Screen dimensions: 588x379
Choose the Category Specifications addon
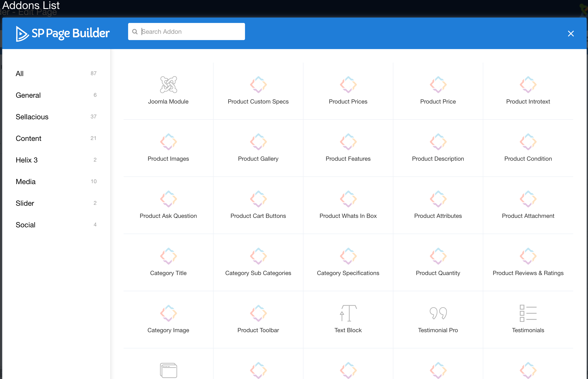[x=348, y=262]
